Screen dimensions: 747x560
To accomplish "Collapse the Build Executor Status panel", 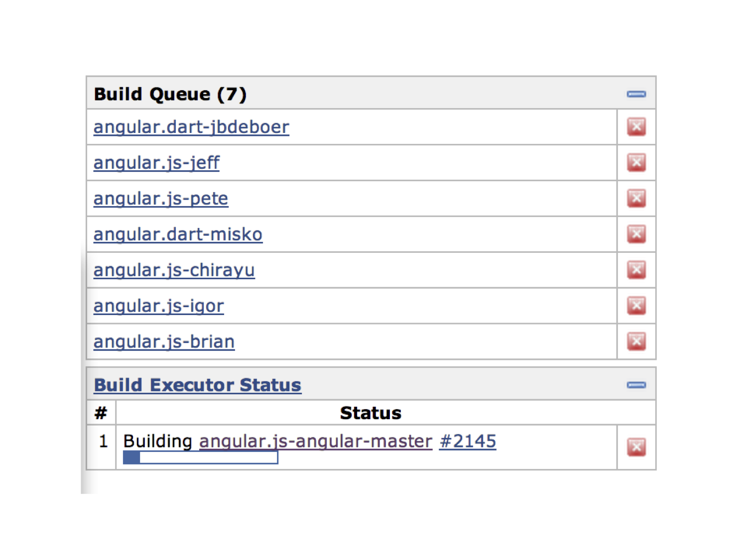I will (x=636, y=385).
